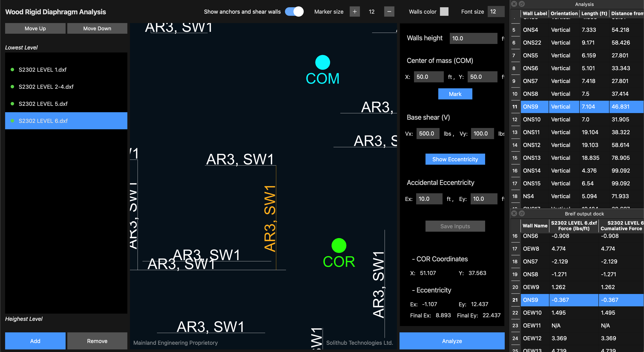
Task: Select ONS11 row in Analysis table
Action: (x=531, y=132)
